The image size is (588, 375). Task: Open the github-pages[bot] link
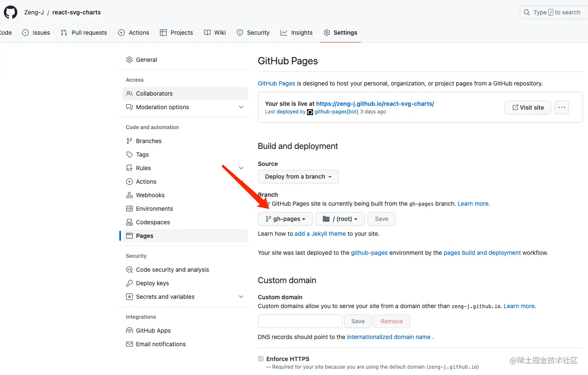[x=336, y=112]
